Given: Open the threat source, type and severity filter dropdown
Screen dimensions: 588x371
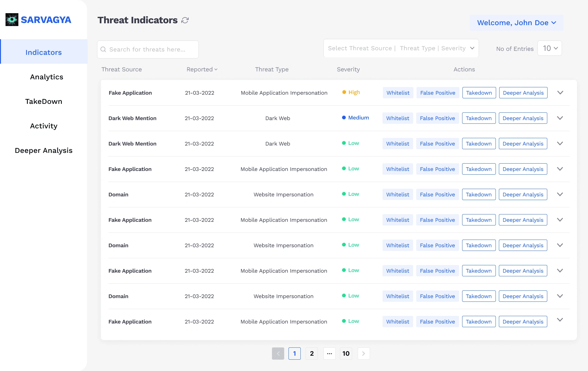Looking at the screenshot, I should click(x=401, y=48).
